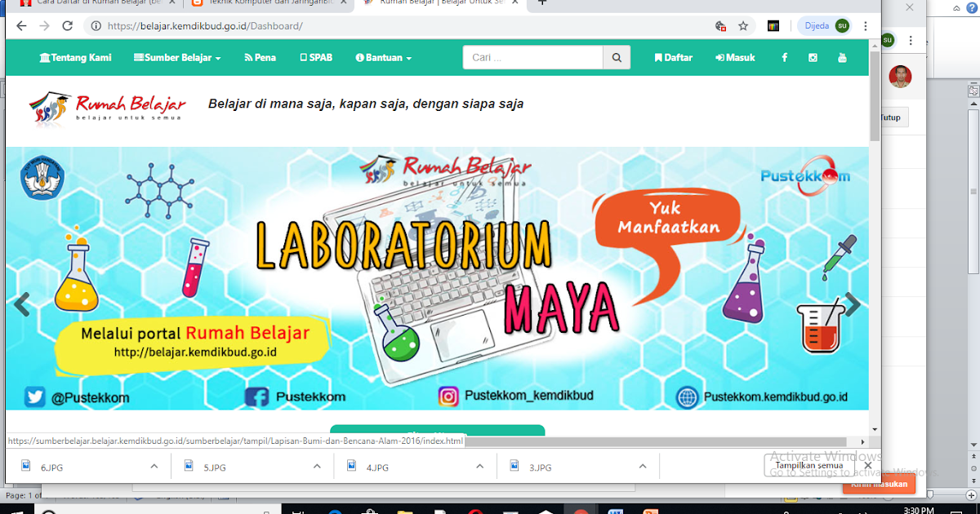Open Rumah Belajar's Facebook page icon in navbar
The height and width of the screenshot is (514, 980).
pos(785,58)
